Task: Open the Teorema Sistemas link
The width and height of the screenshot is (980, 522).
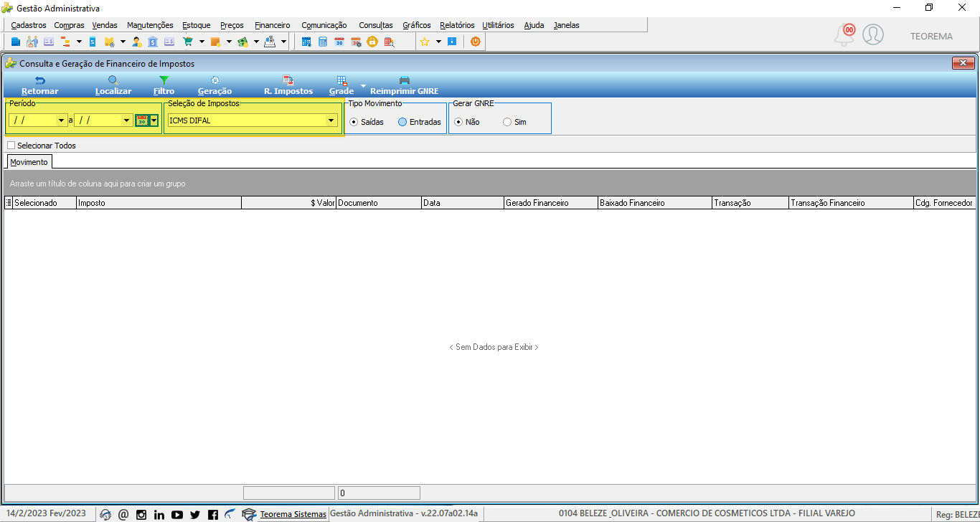Action: pyautogui.click(x=293, y=514)
